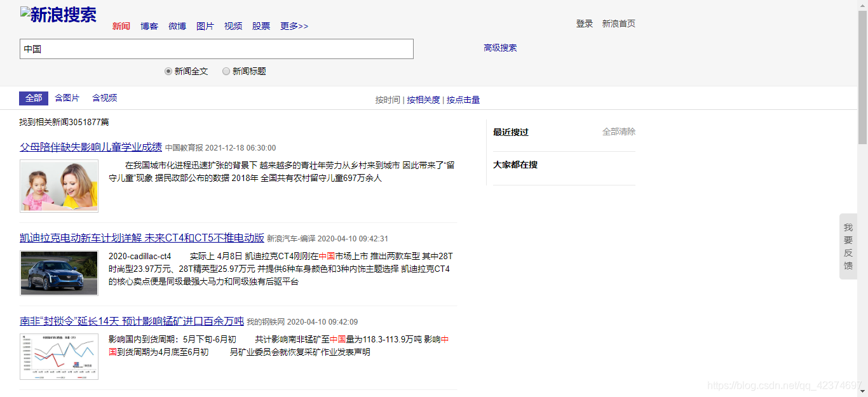Image resolution: width=868 pixels, height=397 pixels.
Task: Select the 全部 results tab
Action: [x=34, y=98]
